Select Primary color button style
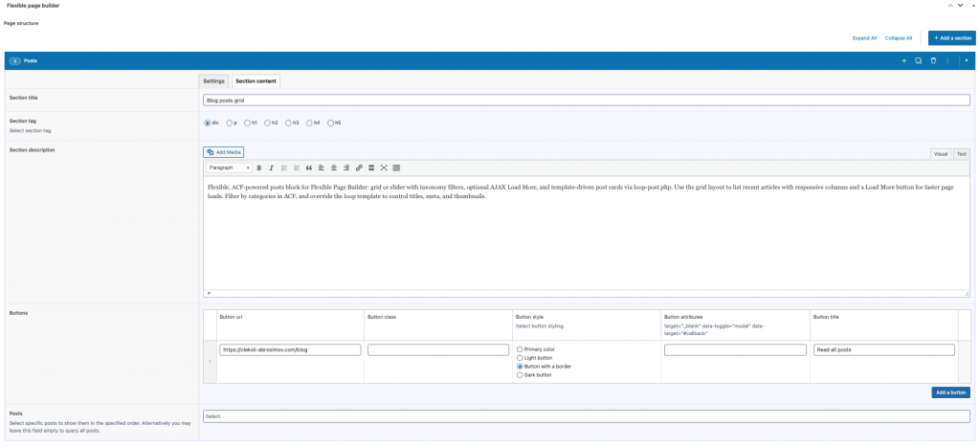Image resolution: width=980 pixels, height=447 pixels. tap(520, 348)
